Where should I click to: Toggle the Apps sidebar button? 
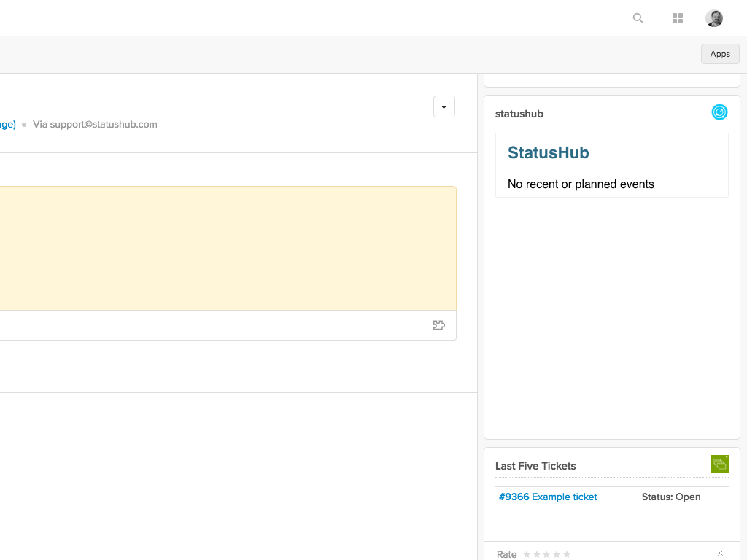[720, 54]
